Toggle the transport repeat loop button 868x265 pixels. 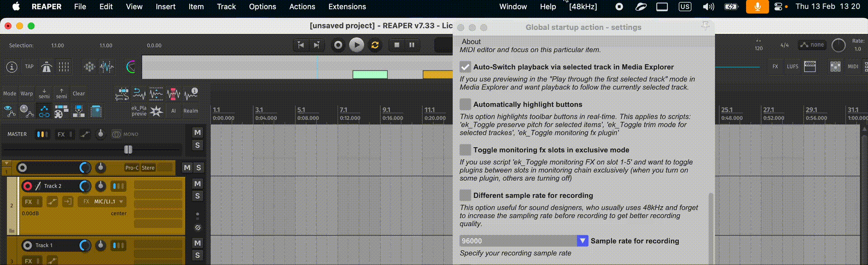(x=375, y=45)
